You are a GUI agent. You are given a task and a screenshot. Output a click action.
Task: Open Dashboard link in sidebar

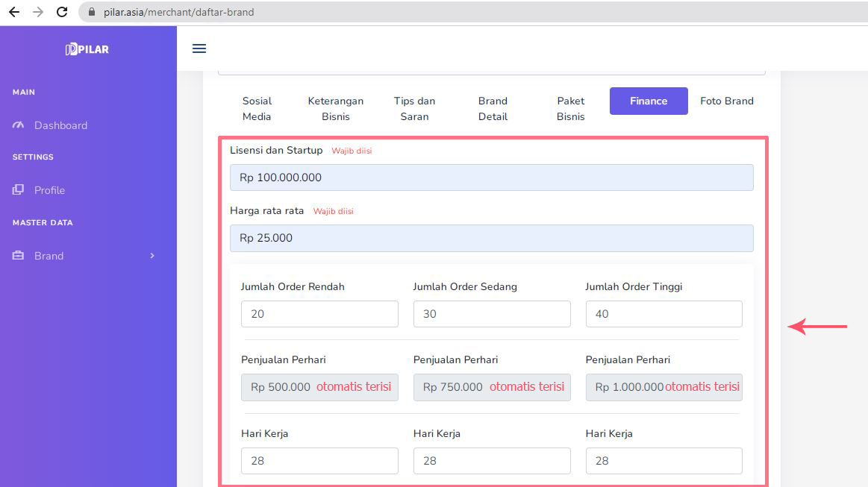[x=60, y=125]
